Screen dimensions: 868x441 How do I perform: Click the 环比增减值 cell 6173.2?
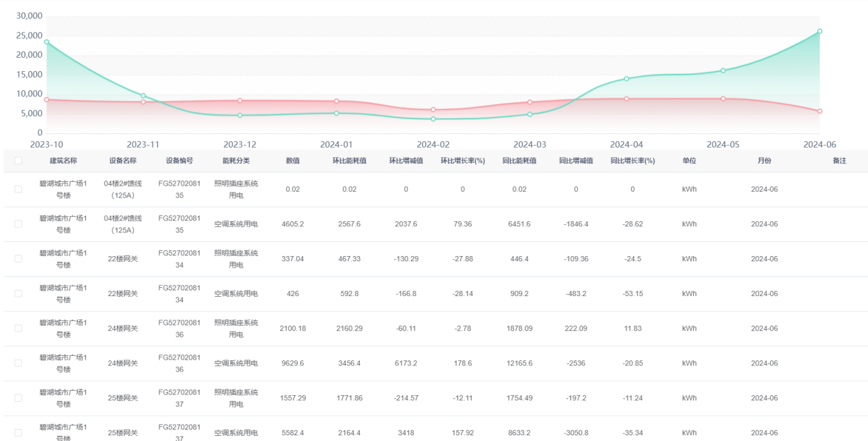(x=406, y=363)
